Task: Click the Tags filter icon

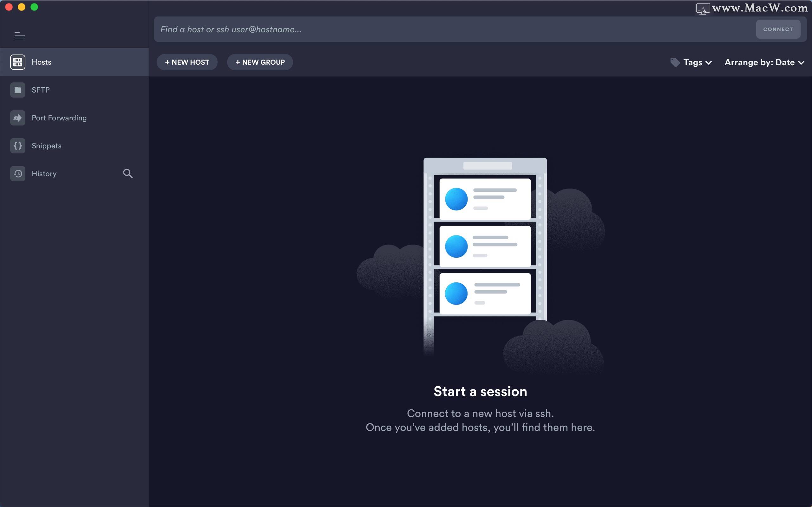Action: point(676,62)
